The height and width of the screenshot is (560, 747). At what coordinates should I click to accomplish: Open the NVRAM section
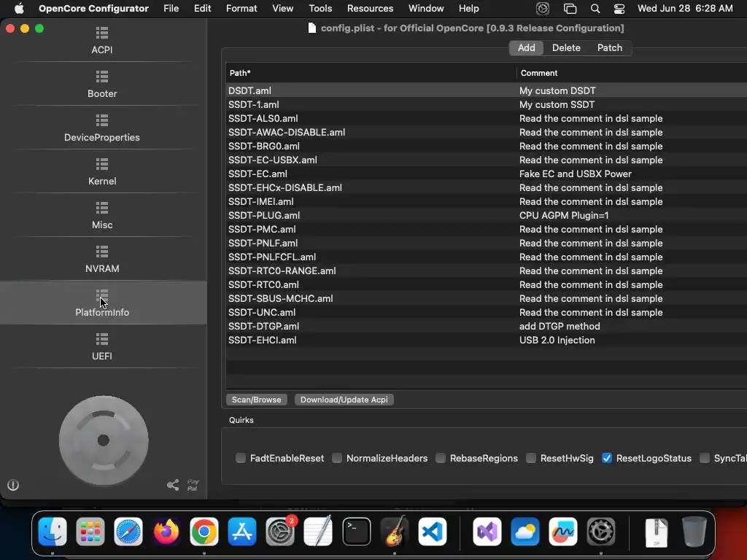(x=102, y=260)
